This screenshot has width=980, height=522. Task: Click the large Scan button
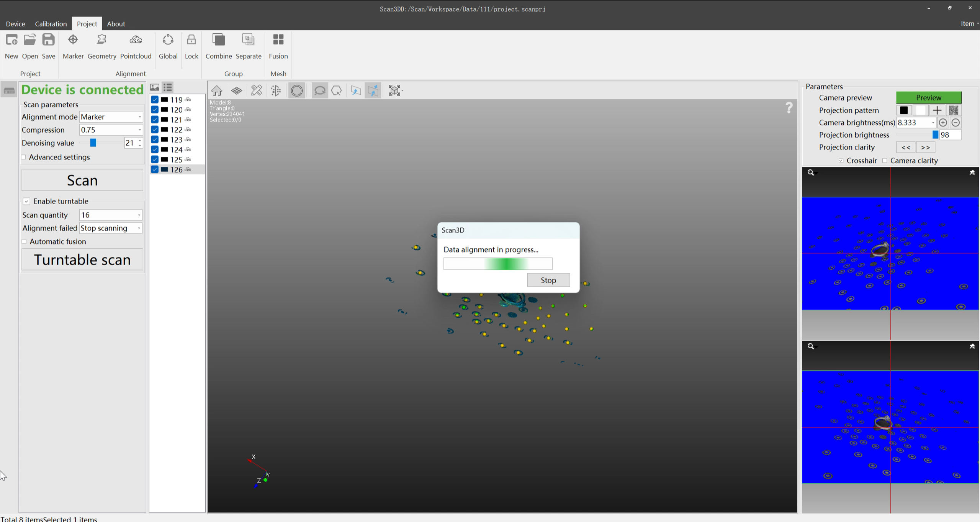pyautogui.click(x=82, y=180)
